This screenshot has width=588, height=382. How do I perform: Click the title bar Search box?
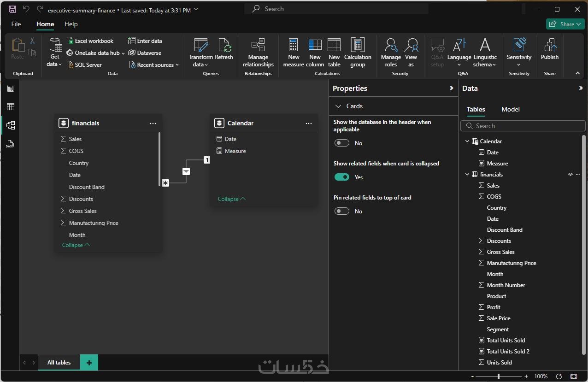click(336, 9)
